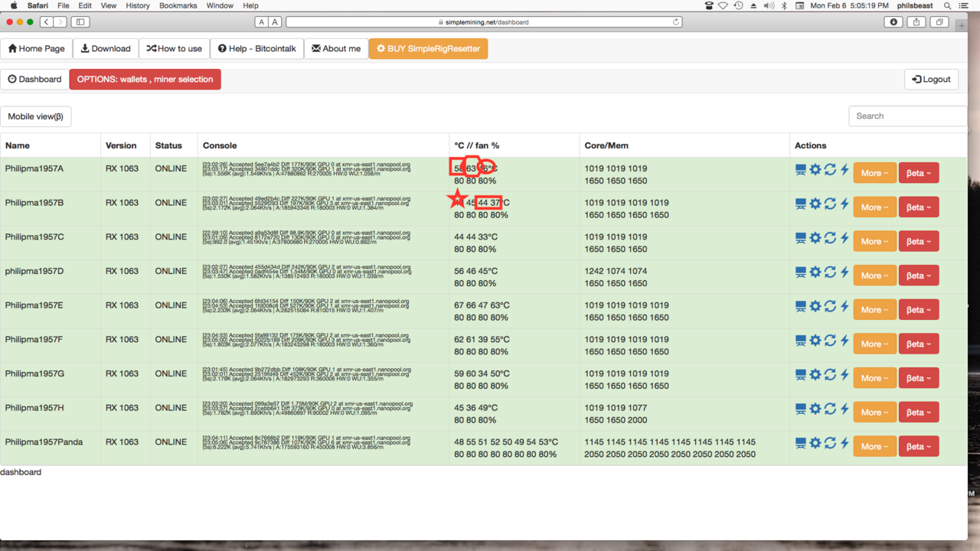Show all tabs in Safari
The image size is (980, 551).
point(940,22)
